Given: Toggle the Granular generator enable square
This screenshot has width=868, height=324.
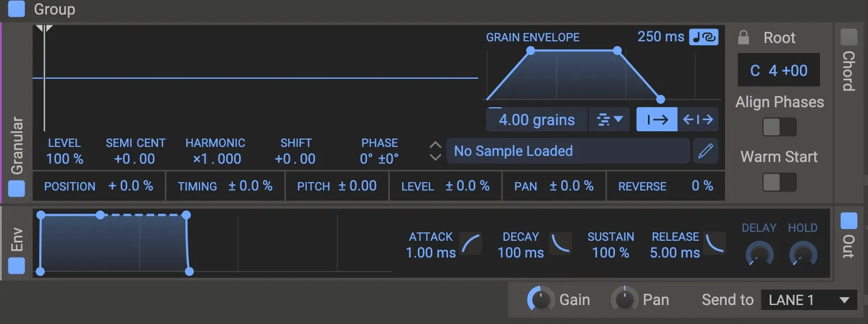Looking at the screenshot, I should (16, 189).
